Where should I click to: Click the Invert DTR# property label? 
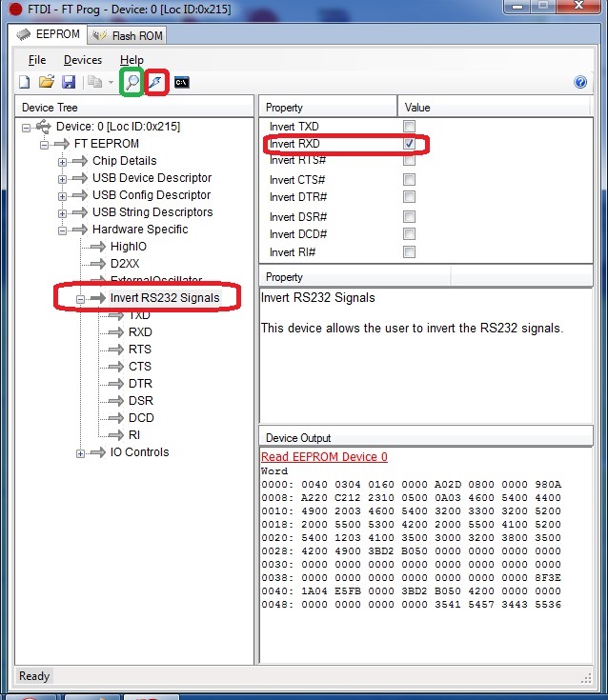(x=298, y=197)
